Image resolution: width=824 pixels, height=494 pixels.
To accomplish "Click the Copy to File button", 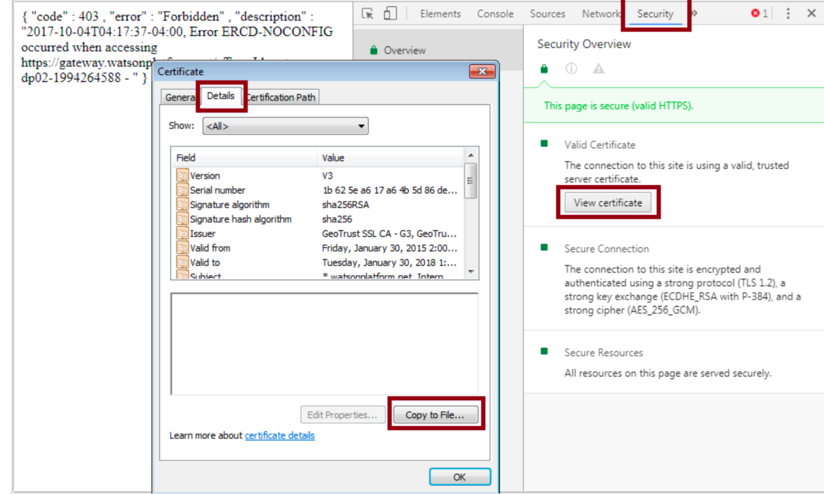I will pyautogui.click(x=436, y=415).
